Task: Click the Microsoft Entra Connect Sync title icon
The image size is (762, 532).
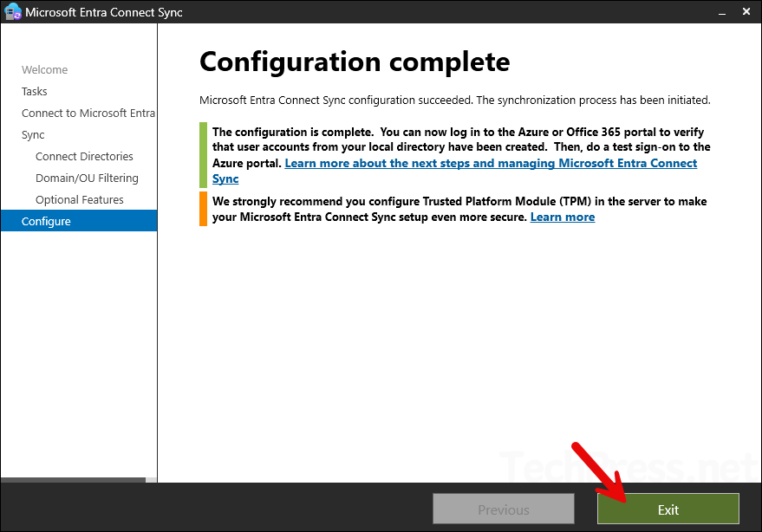Action: 13,11
